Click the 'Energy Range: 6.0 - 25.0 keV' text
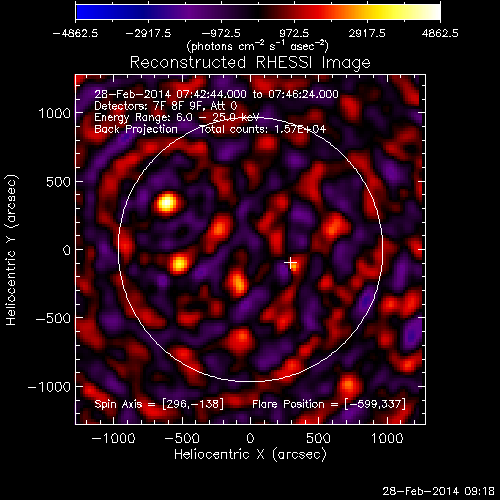Image resolution: width=500 pixels, height=500 pixels. click(177, 118)
